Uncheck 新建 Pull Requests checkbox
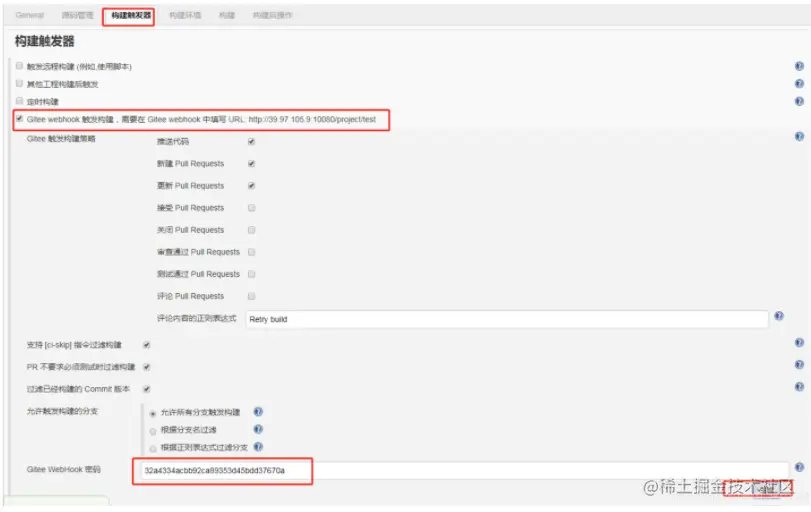This screenshot has height=512, width=811. click(251, 163)
